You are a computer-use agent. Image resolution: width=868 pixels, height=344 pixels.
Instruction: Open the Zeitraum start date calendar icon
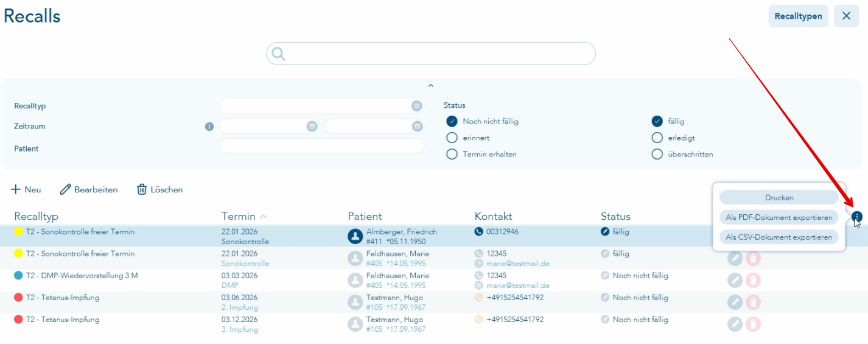pyautogui.click(x=312, y=127)
